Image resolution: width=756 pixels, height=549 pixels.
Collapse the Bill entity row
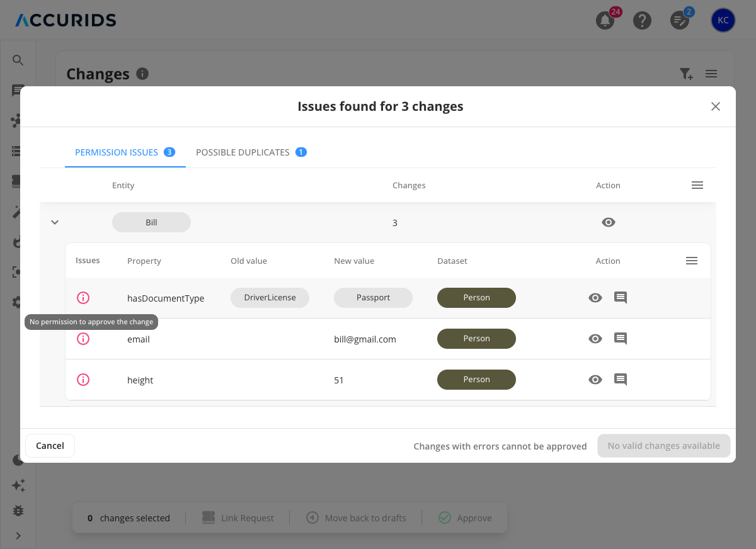54,222
